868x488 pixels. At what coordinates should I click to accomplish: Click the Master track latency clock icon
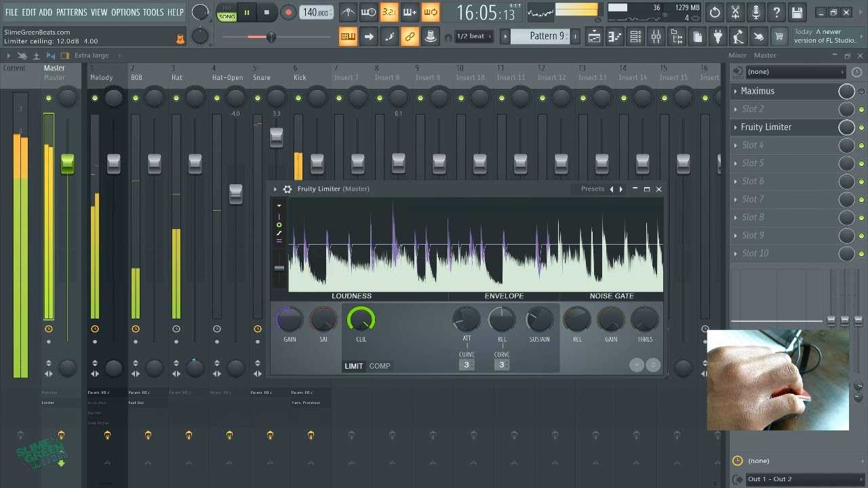tap(49, 329)
